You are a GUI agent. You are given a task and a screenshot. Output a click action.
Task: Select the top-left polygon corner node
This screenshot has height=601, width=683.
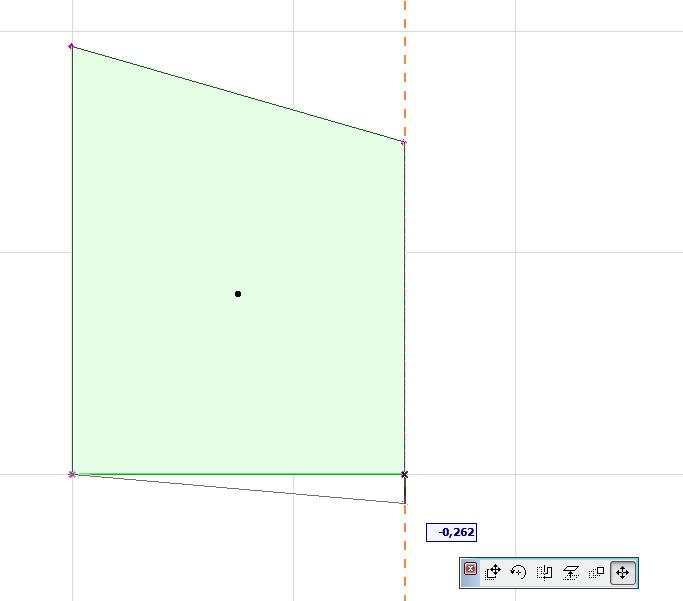click(71, 46)
